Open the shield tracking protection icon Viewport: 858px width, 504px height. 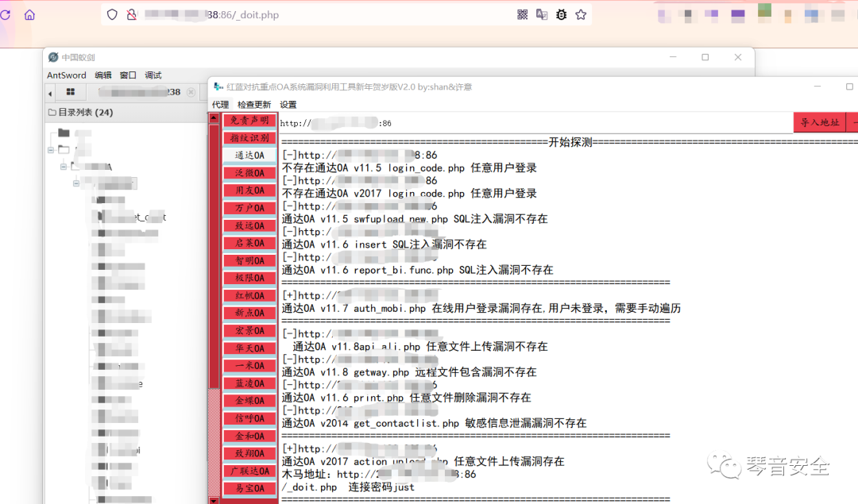pos(112,15)
